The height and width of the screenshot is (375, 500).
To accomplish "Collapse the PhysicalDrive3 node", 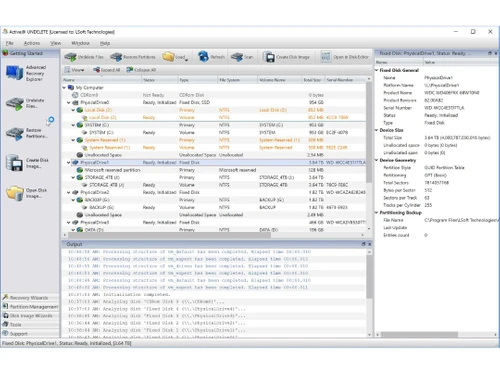I will tap(69, 223).
